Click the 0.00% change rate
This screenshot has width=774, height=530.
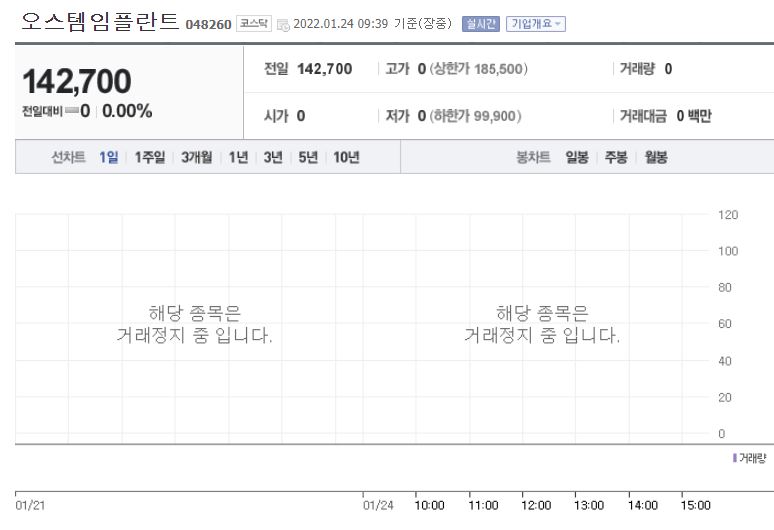point(127,111)
